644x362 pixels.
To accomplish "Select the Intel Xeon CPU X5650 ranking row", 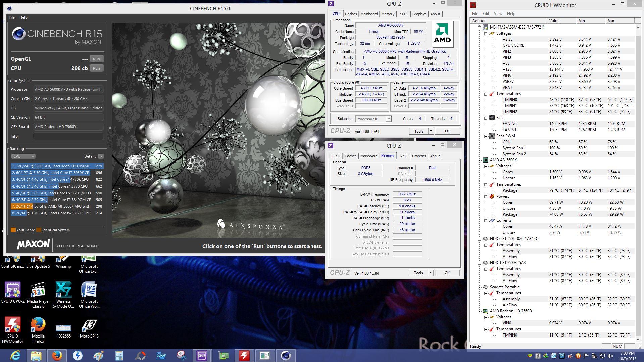I will (x=57, y=166).
